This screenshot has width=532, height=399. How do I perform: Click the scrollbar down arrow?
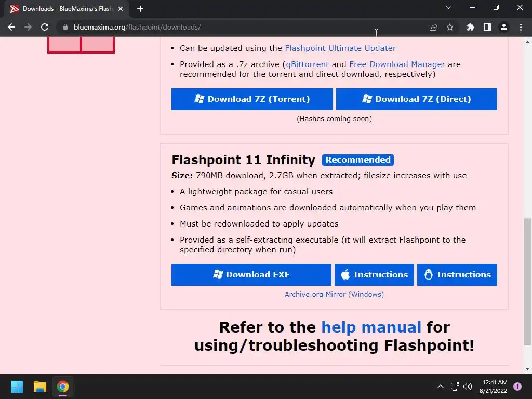527,369
